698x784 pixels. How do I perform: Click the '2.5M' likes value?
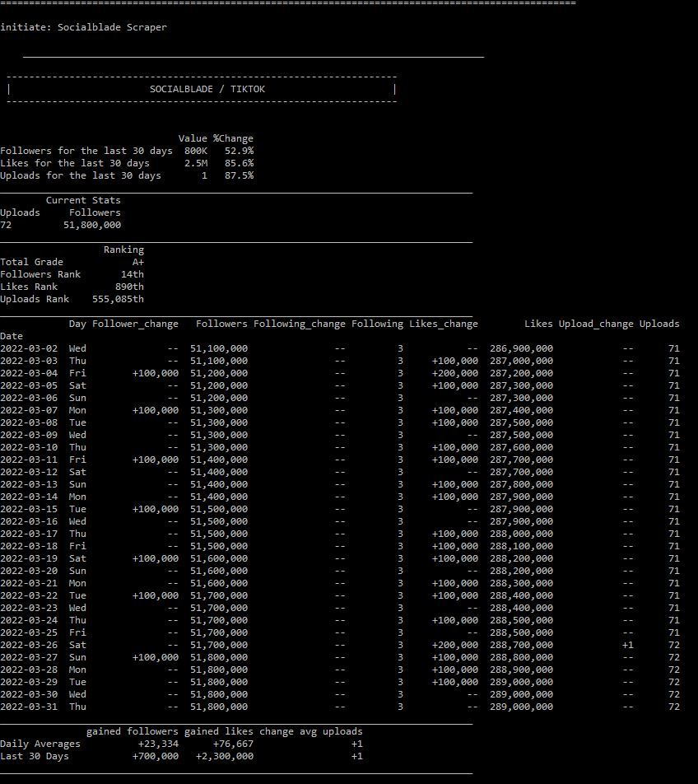click(x=196, y=163)
